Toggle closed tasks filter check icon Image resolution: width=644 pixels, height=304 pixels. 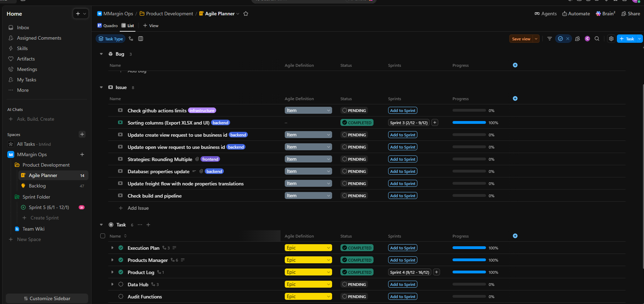pyautogui.click(x=560, y=39)
